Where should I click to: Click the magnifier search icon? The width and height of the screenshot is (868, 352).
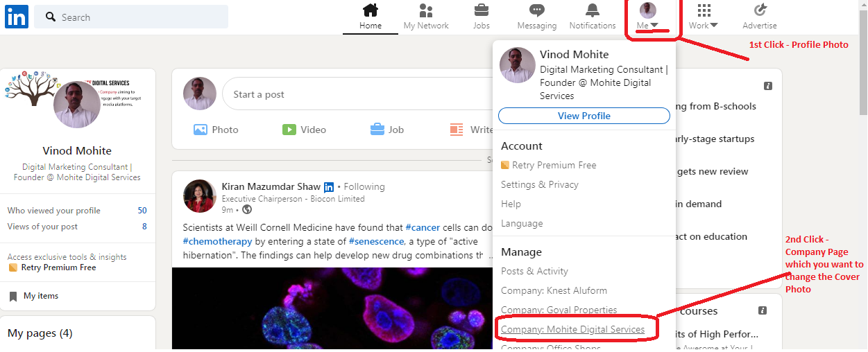click(x=51, y=17)
